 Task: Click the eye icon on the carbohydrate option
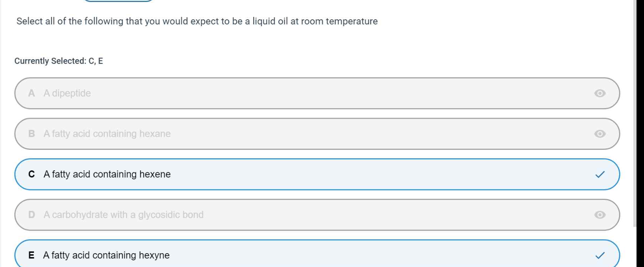[x=599, y=215]
